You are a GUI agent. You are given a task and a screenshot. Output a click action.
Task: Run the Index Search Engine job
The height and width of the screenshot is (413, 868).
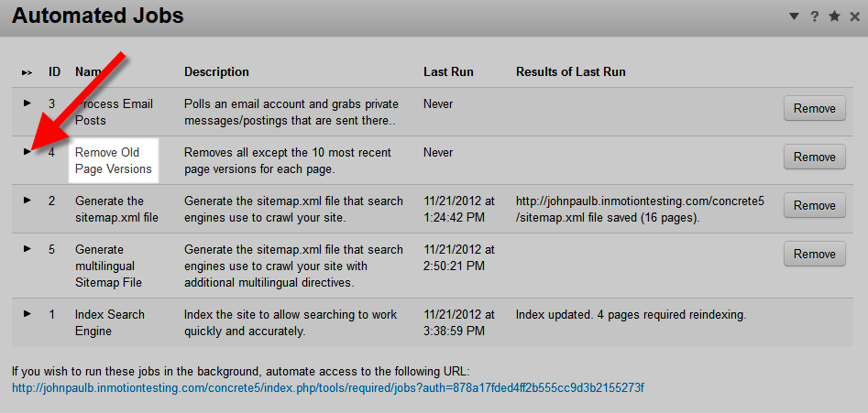(x=27, y=314)
